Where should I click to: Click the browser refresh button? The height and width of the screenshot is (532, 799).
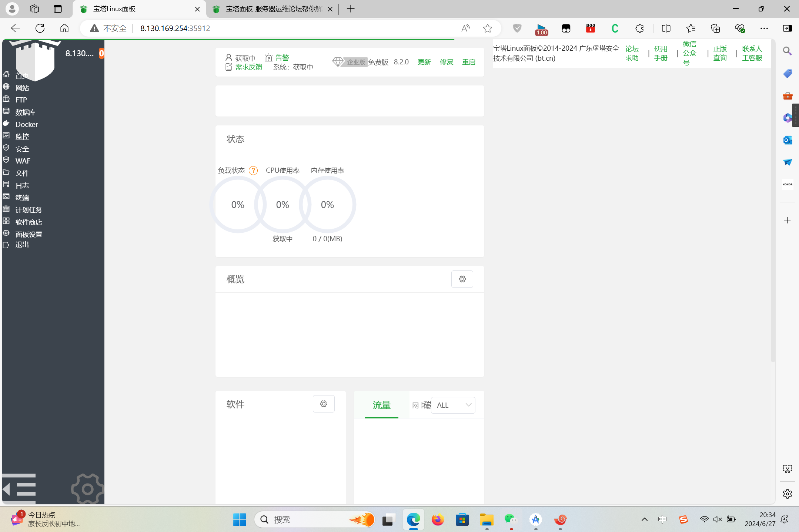(x=40, y=28)
